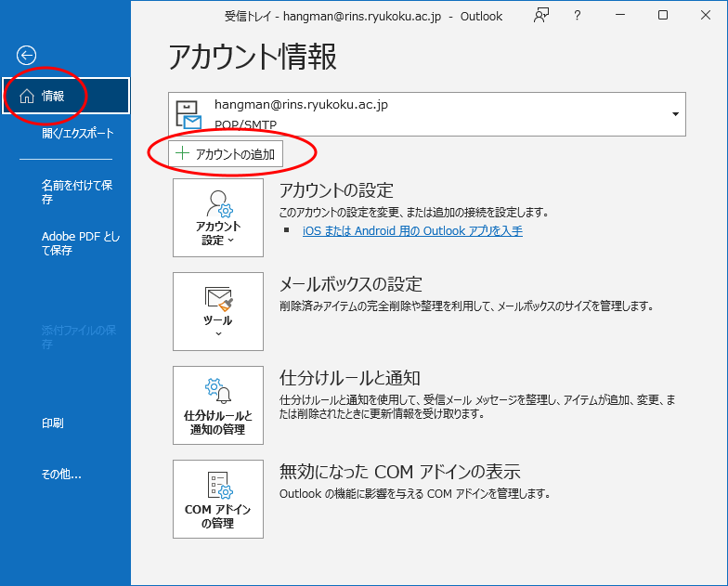The image size is (728, 586).
Task: Open the ツール dropdown button
Action: point(218,312)
